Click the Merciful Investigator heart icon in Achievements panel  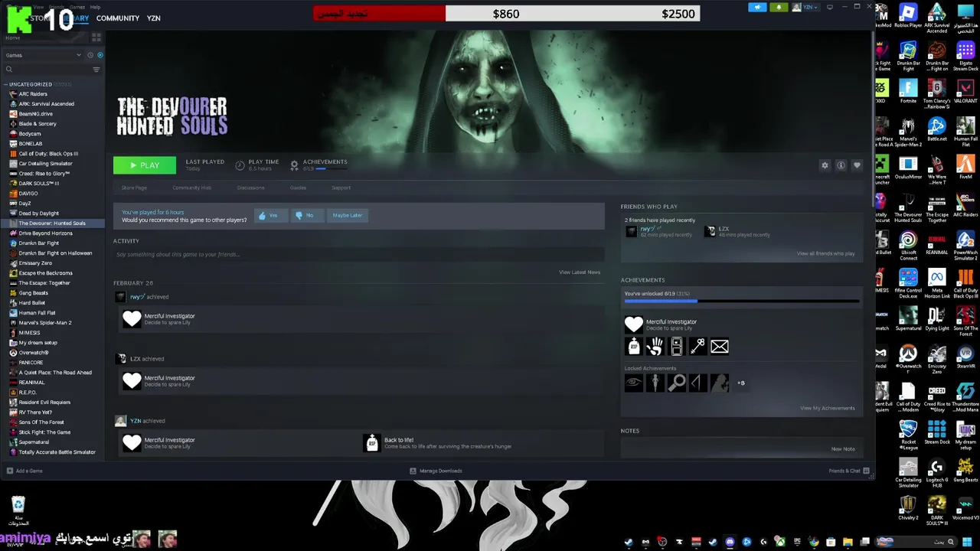coord(633,324)
